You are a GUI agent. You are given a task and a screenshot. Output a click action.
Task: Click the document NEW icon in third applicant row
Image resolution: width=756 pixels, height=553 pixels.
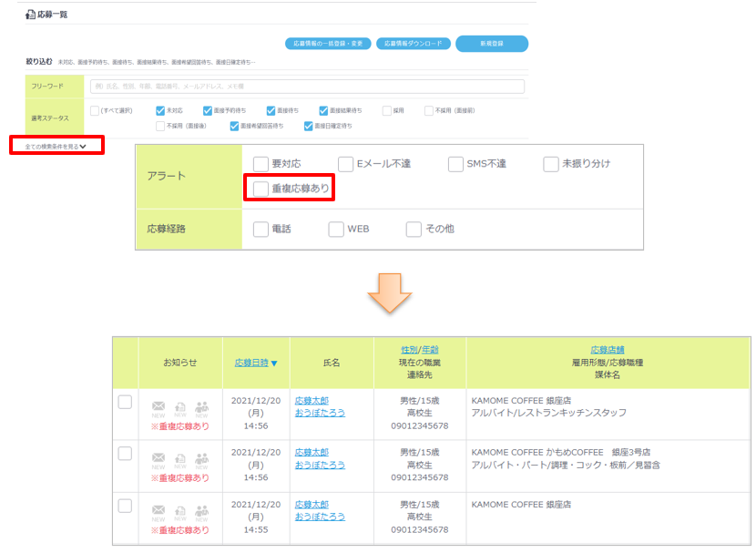point(180,510)
